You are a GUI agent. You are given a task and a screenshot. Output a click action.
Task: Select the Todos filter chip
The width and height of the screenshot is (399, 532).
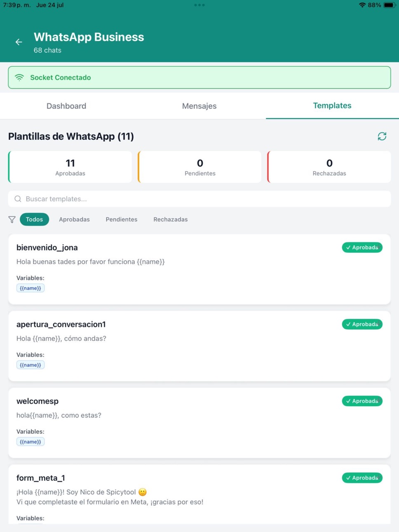pyautogui.click(x=34, y=219)
